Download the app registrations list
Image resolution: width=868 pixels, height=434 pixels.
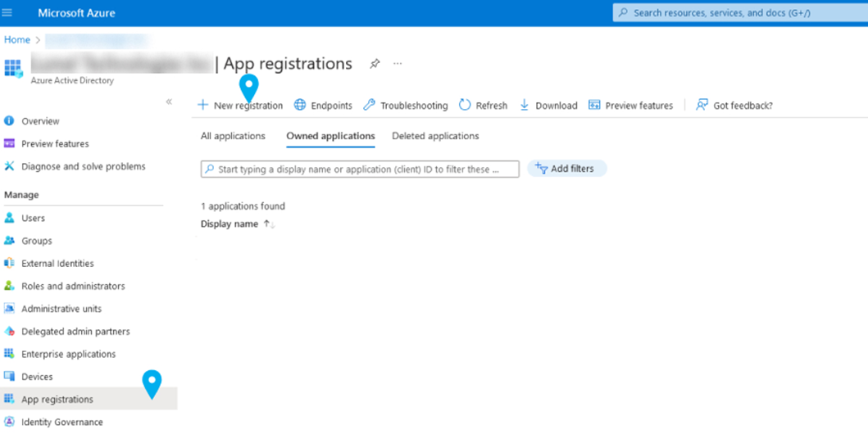[548, 106]
